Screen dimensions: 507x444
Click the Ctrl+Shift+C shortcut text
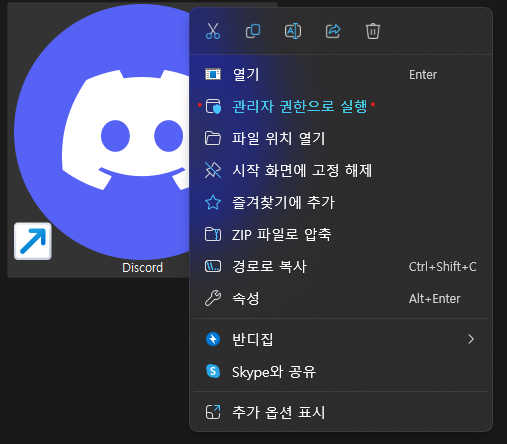443,266
